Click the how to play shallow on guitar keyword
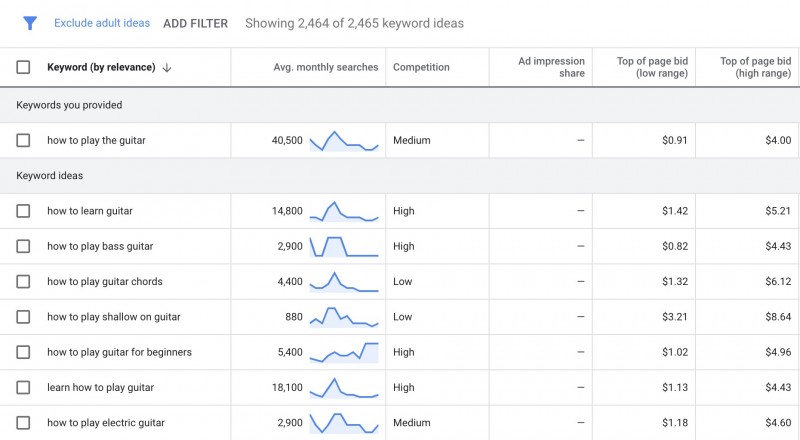Viewport: 800px width, 440px height. coord(113,317)
